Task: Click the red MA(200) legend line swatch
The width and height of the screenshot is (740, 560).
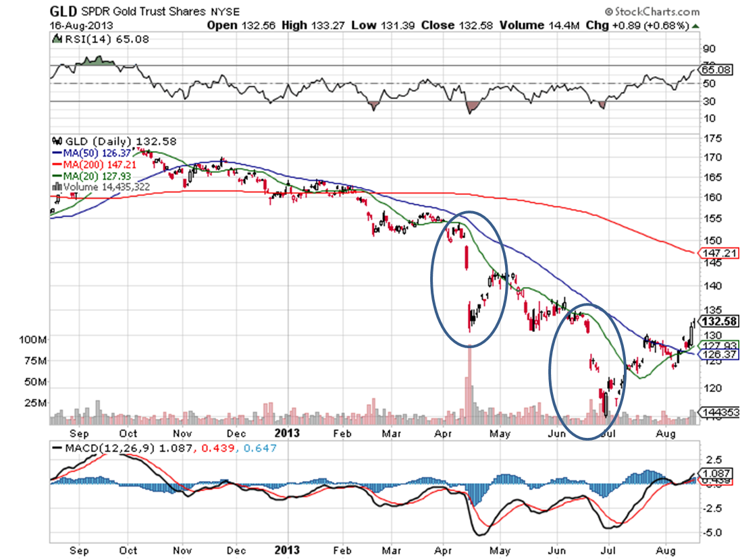Action: point(57,165)
